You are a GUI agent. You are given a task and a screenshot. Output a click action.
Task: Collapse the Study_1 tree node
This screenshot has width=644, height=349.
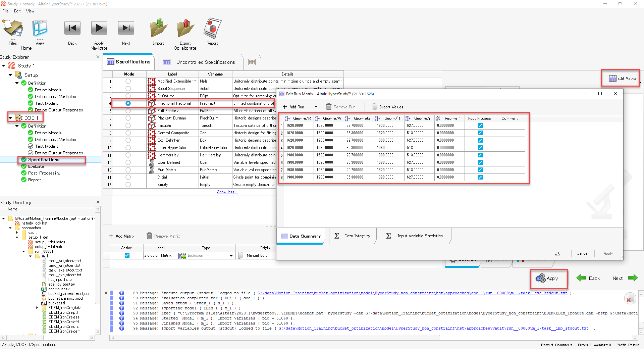[x=4, y=66]
